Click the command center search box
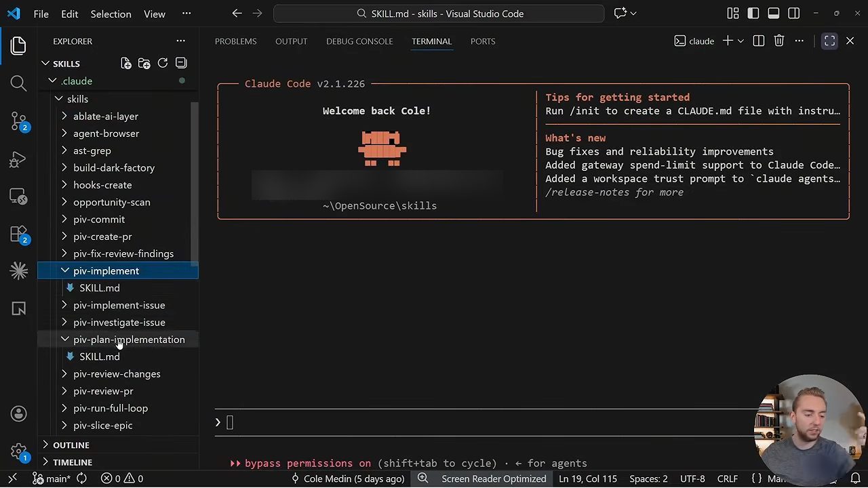 [439, 14]
